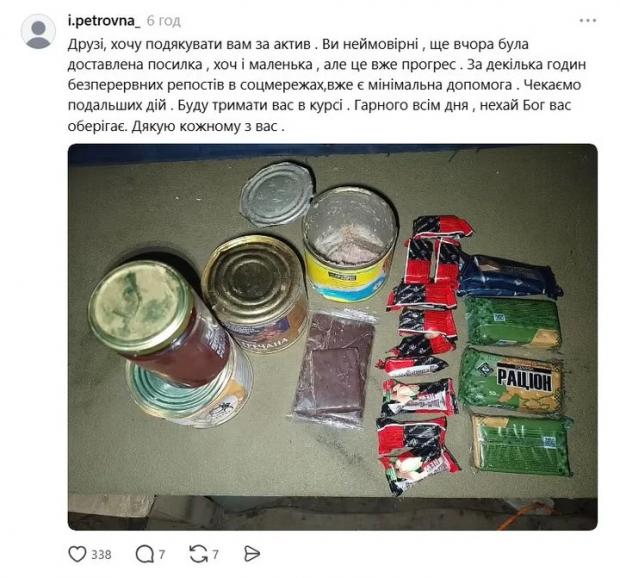The height and width of the screenshot is (578, 620).
Task: Click the green РАЦІОН package in the photo
Action: pos(513,380)
